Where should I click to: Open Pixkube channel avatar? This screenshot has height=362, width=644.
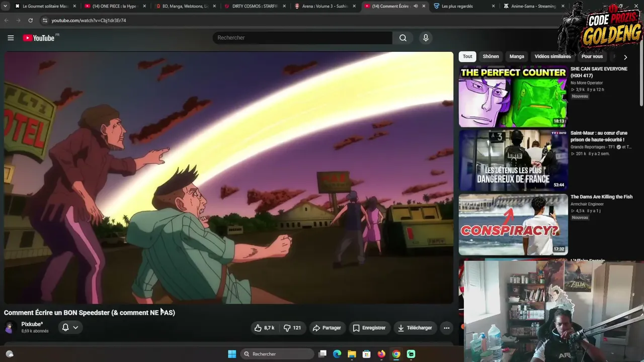pyautogui.click(x=10, y=328)
